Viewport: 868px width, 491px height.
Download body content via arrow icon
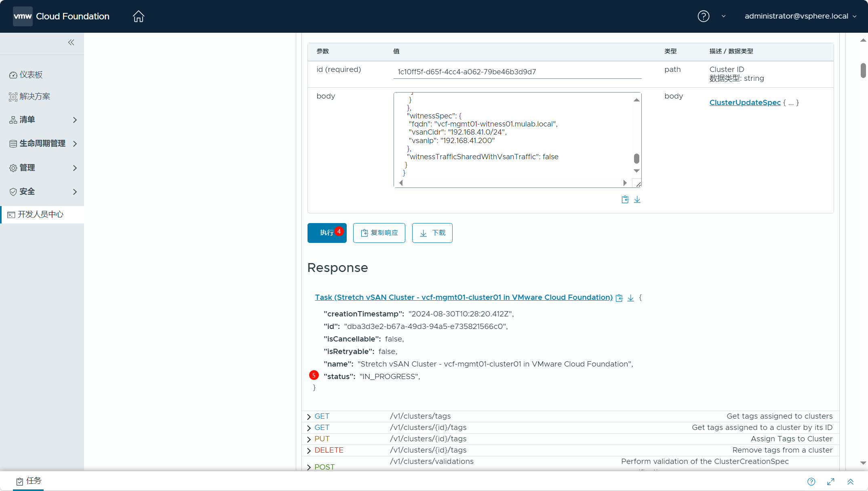tap(637, 200)
